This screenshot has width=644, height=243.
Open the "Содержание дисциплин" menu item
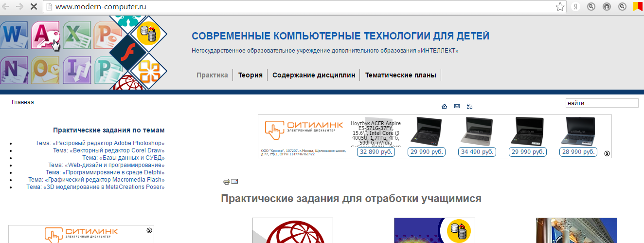[x=314, y=75]
